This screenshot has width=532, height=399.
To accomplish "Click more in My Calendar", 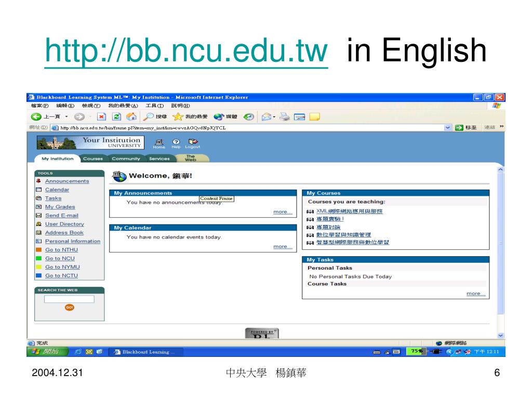I will pos(283,247).
